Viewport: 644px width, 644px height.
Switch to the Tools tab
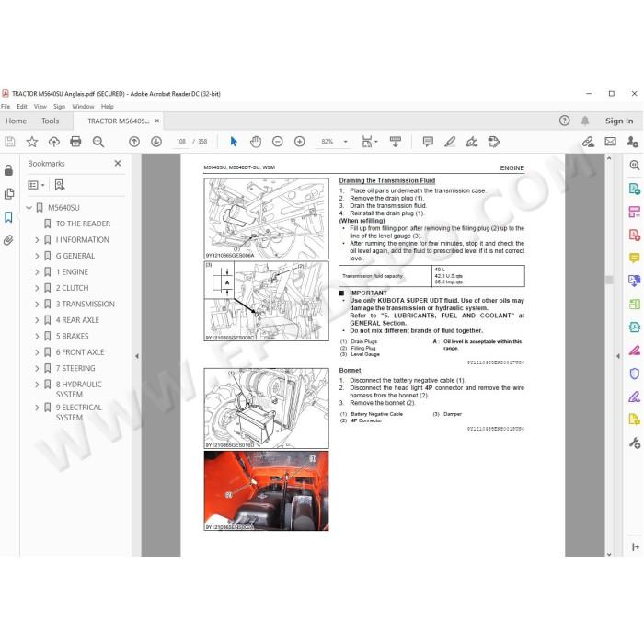(50, 121)
